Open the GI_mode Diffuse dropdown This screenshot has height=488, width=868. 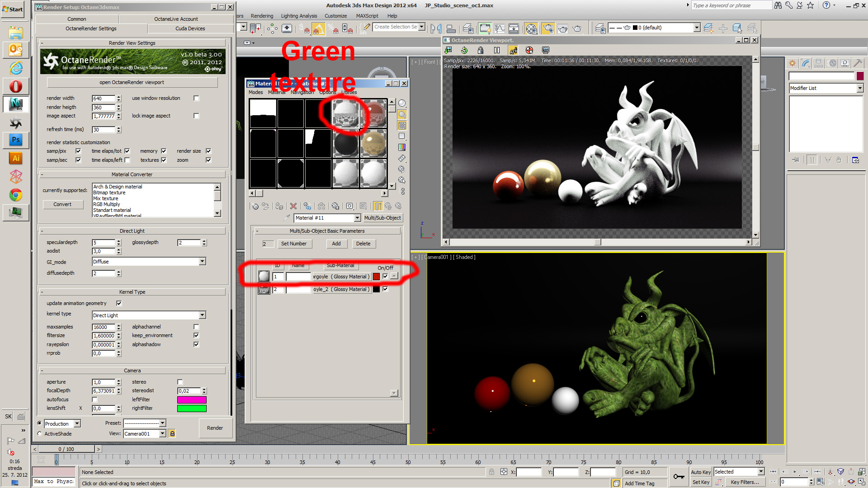point(202,262)
